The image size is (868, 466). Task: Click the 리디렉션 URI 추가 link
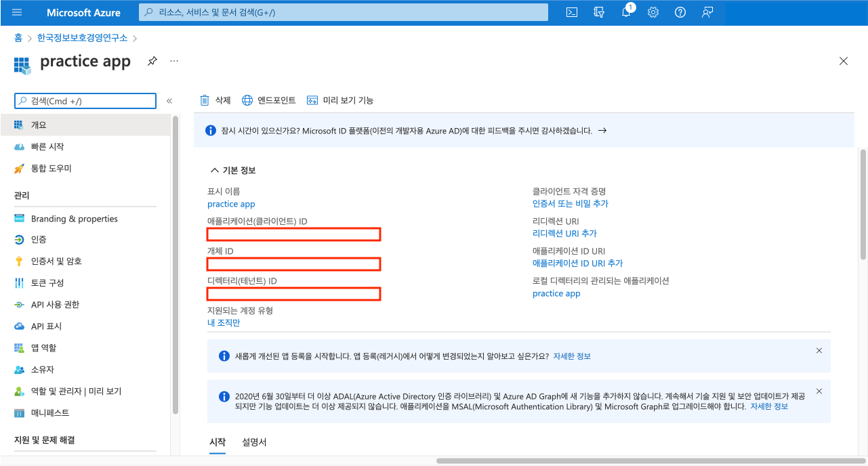coord(564,234)
